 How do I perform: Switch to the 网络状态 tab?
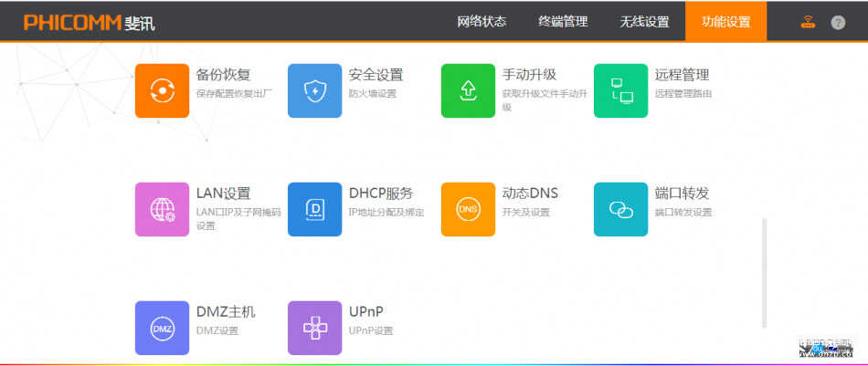(x=482, y=22)
